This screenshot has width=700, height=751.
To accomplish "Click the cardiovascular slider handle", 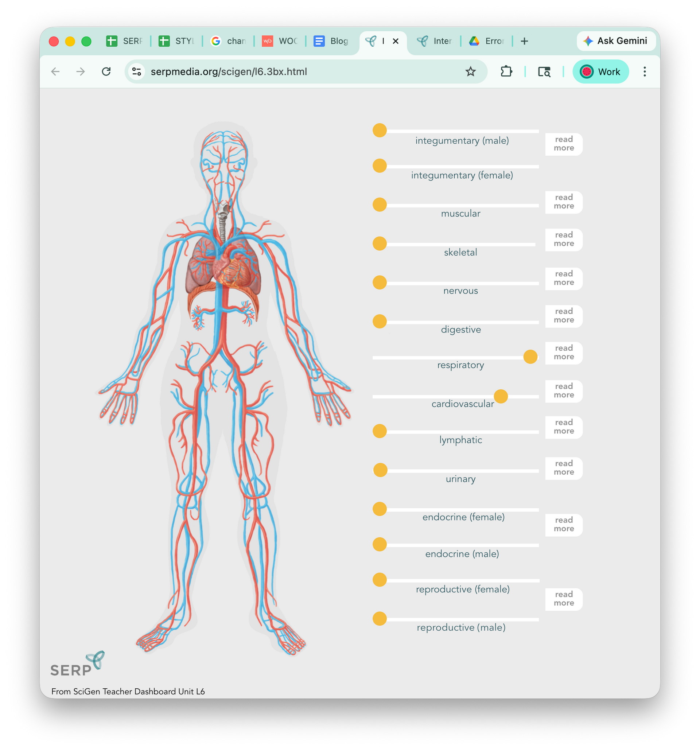I will (x=501, y=396).
